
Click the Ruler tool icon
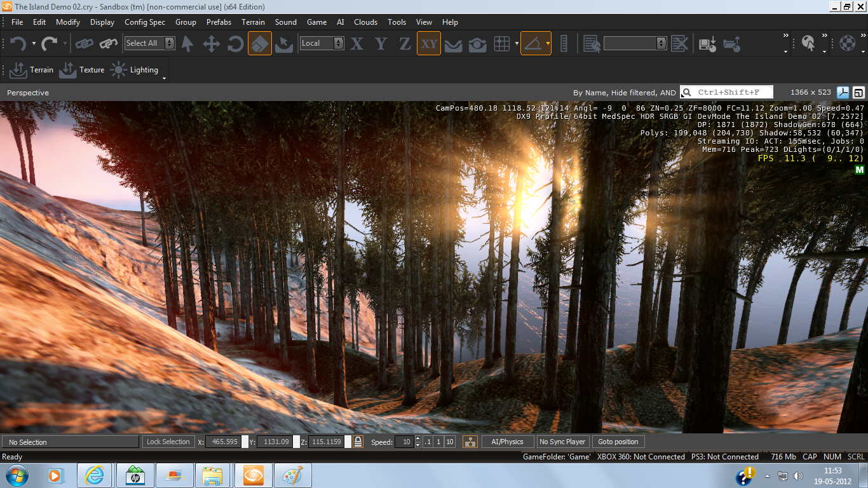(564, 43)
